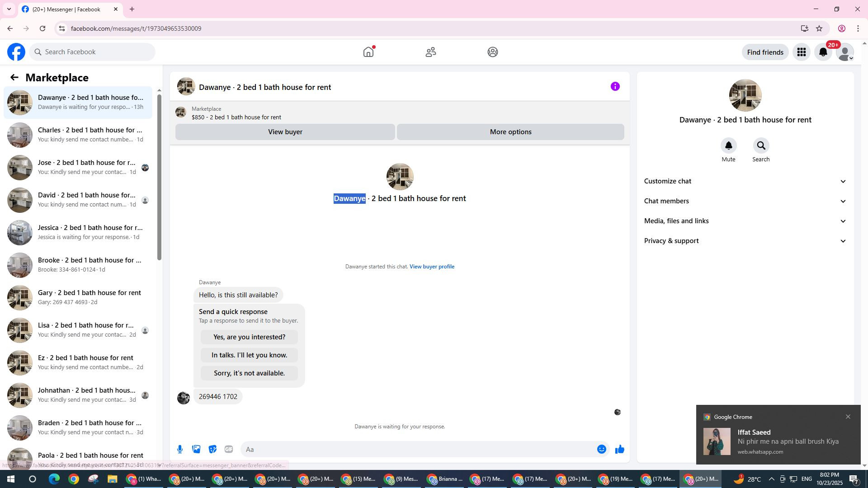Go to the Facebook Home tab
Screen dimensions: 868x488
[x=368, y=52]
